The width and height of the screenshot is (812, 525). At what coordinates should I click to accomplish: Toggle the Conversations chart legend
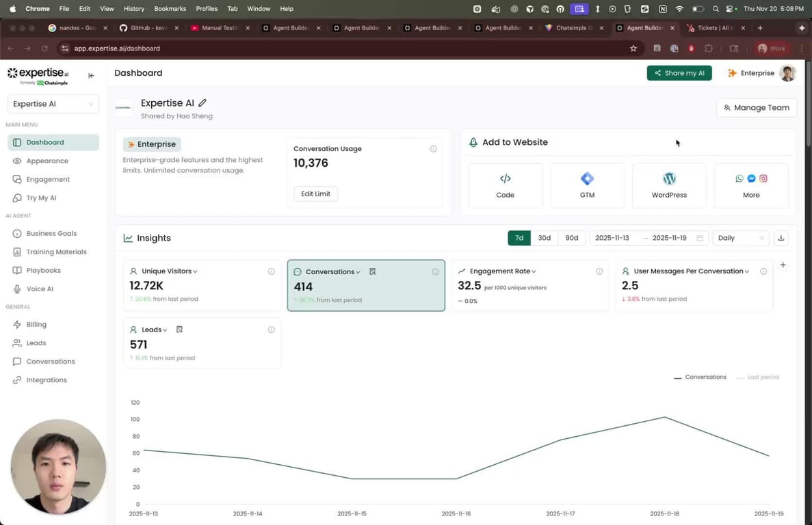coord(700,377)
